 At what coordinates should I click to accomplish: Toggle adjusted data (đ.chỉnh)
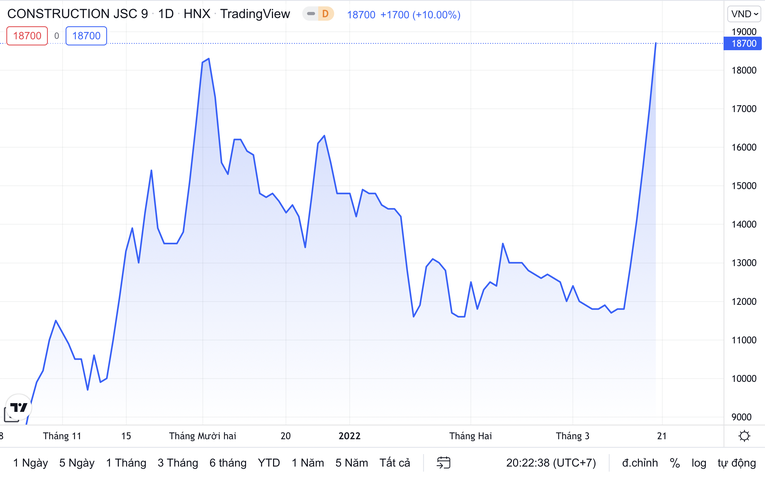[639, 463]
